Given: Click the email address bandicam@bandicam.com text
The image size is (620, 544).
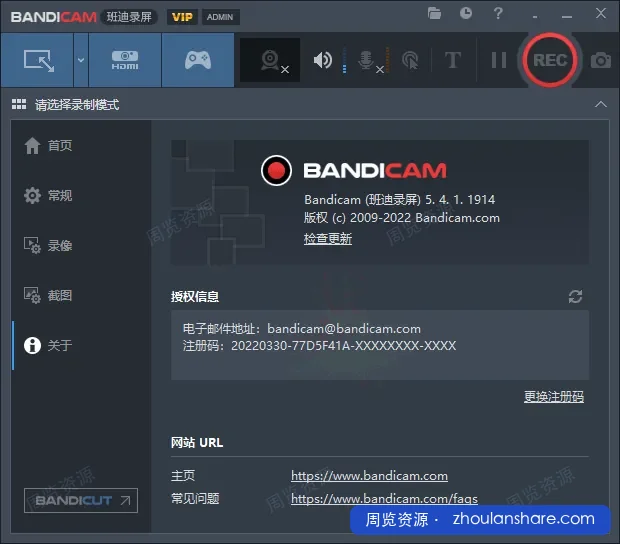Looking at the screenshot, I should pyautogui.click(x=344, y=329).
